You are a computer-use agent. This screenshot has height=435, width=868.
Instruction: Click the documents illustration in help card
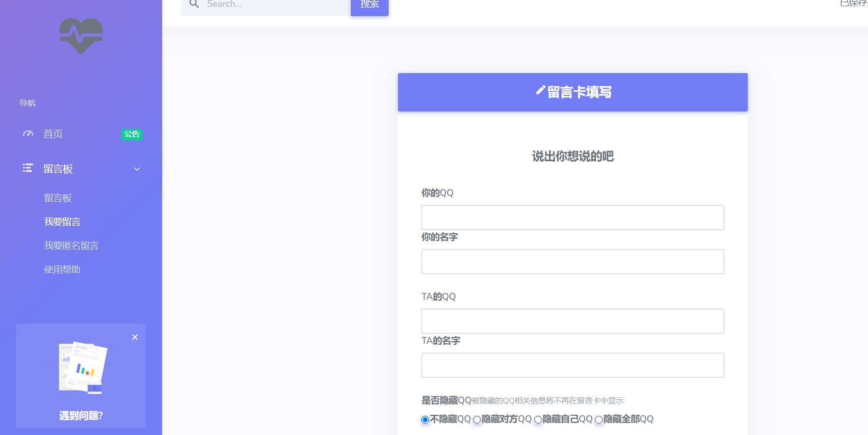[81, 367]
